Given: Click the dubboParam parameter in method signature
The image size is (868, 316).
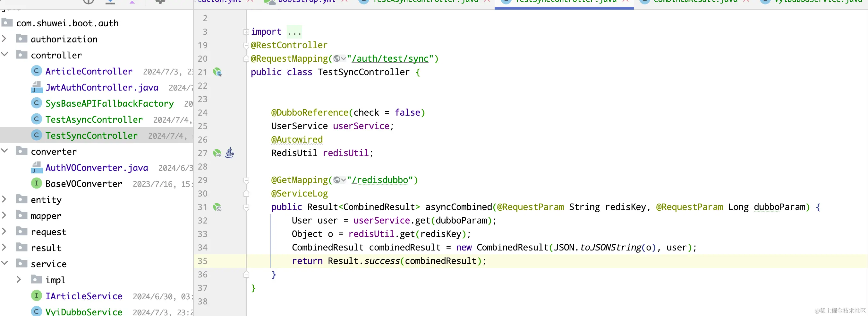Looking at the screenshot, I should [x=779, y=207].
